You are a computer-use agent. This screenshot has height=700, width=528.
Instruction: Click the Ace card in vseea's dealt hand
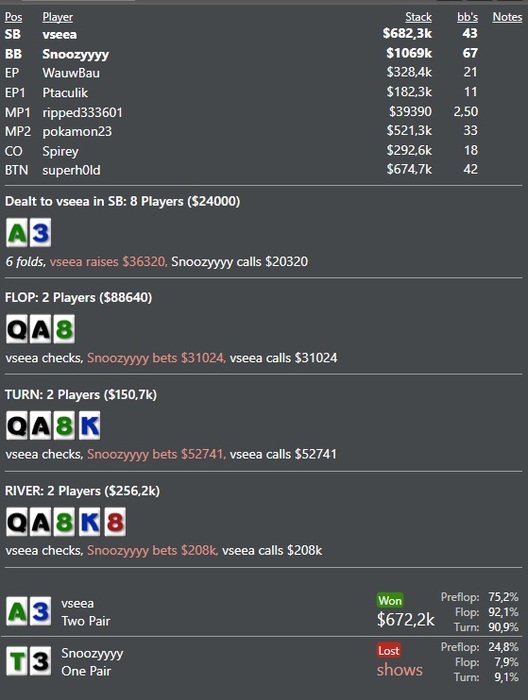coord(17,233)
